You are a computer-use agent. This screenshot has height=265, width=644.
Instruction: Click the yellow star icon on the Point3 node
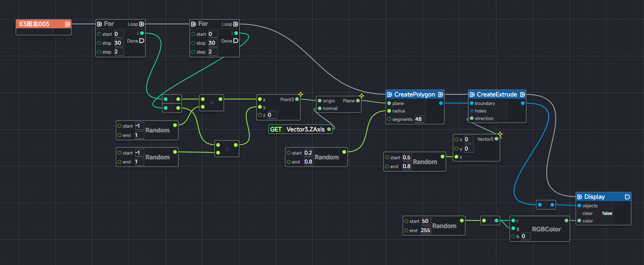pos(300,94)
